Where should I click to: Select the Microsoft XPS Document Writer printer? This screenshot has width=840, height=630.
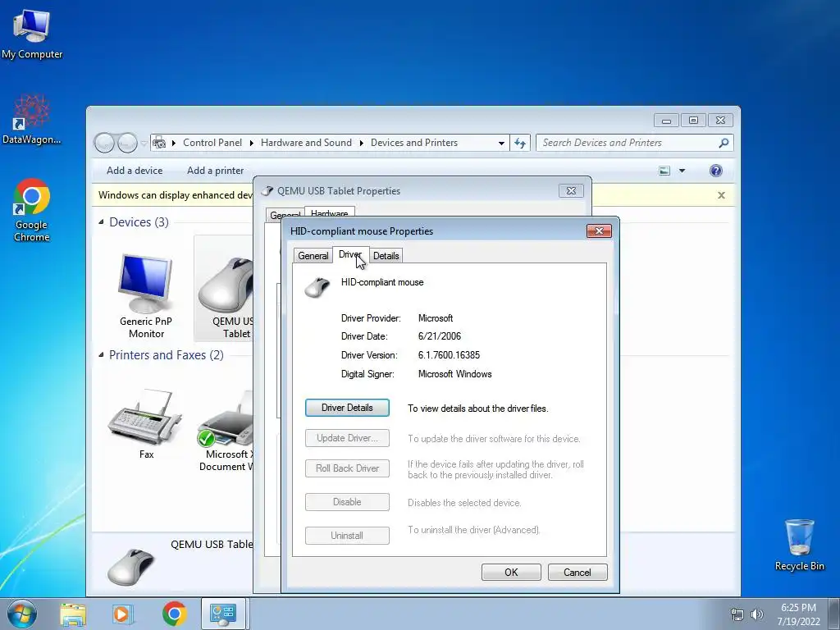pyautogui.click(x=225, y=428)
